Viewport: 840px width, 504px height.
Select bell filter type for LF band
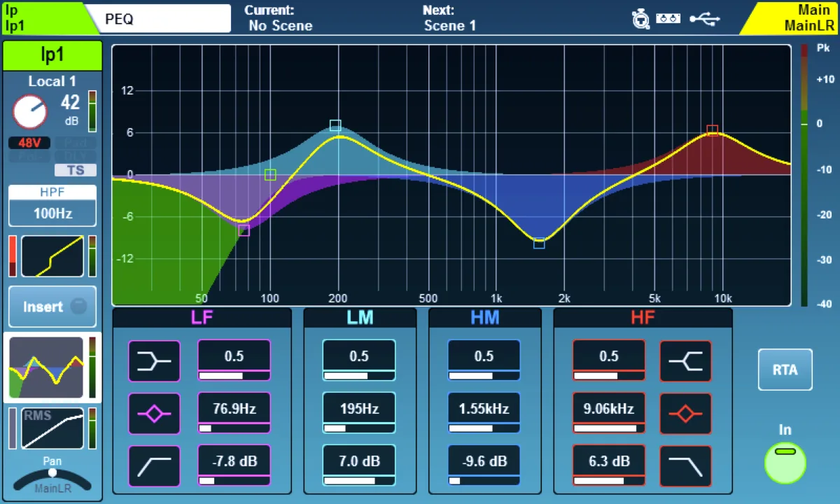(154, 414)
